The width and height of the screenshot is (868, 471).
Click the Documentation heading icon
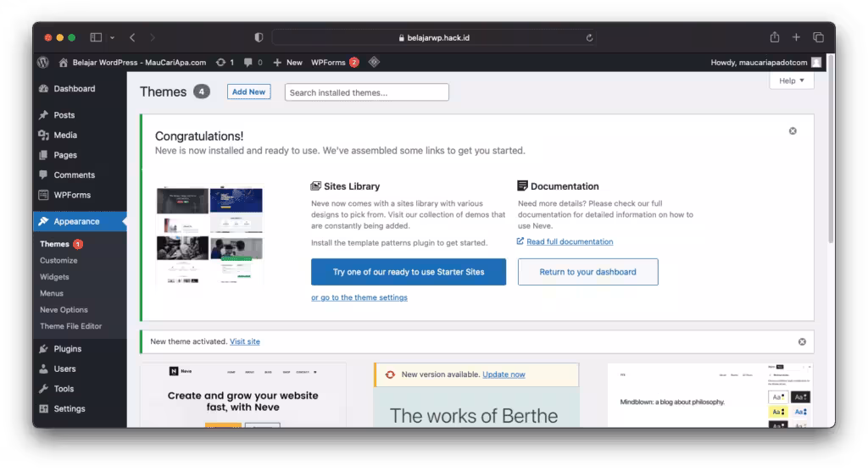(x=522, y=186)
